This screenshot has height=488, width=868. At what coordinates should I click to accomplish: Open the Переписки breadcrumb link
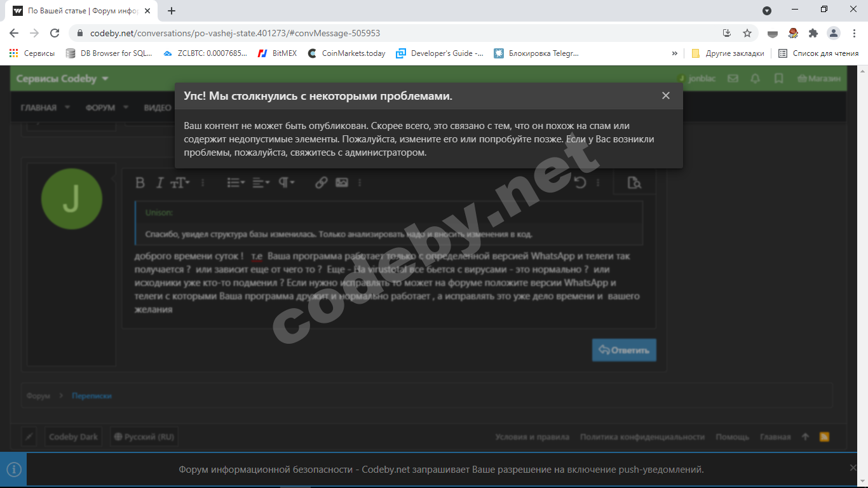92,396
